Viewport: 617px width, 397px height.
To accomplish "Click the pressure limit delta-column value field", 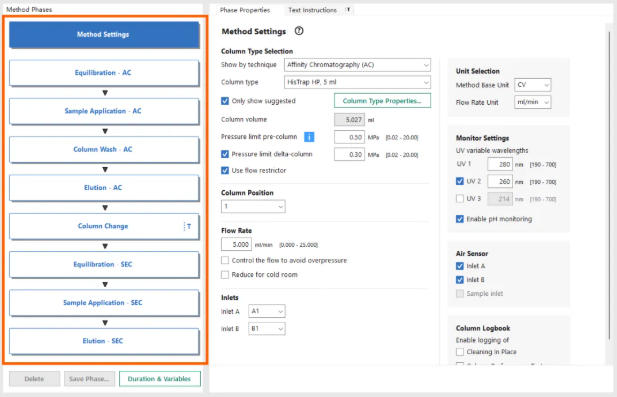I will coord(349,155).
